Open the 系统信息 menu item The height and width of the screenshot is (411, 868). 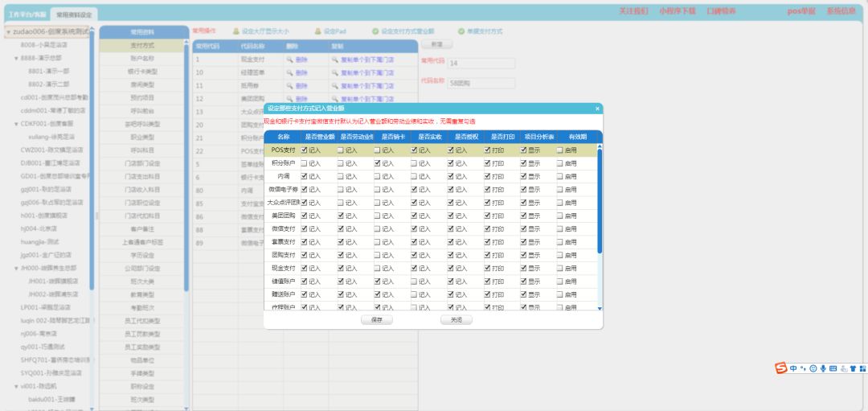pos(841,11)
